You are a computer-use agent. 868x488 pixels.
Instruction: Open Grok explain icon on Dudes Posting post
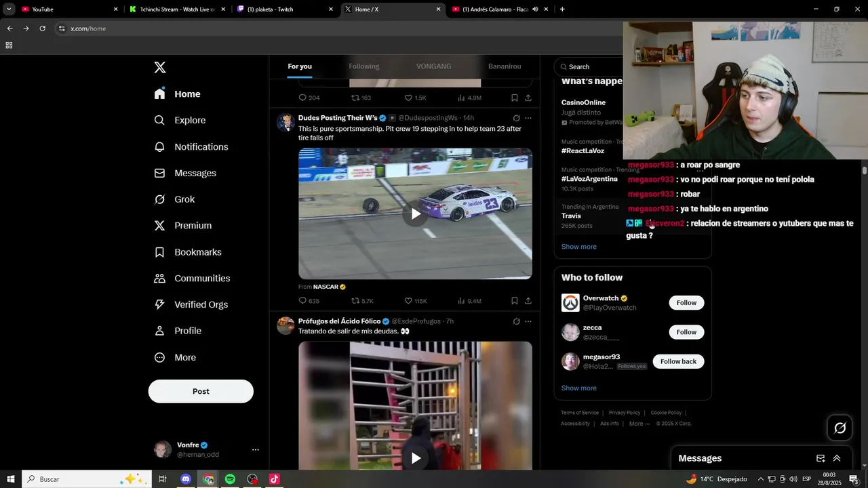[x=516, y=118]
